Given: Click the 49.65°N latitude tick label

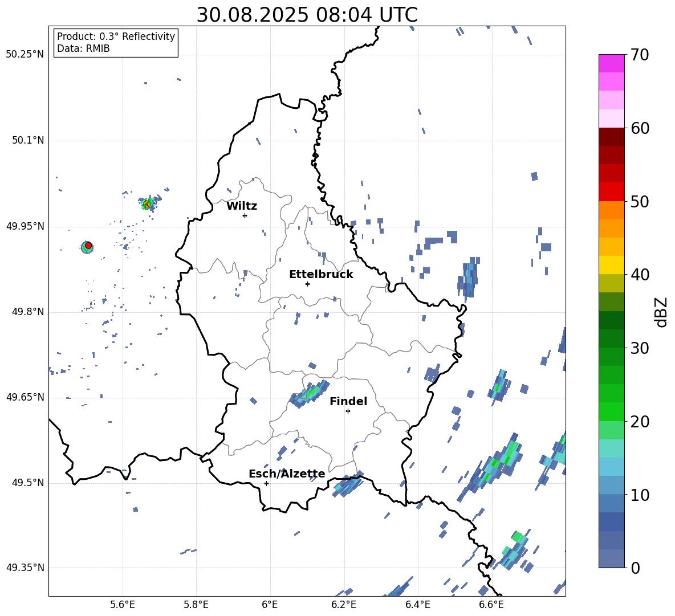Looking at the screenshot, I should coord(25,397).
